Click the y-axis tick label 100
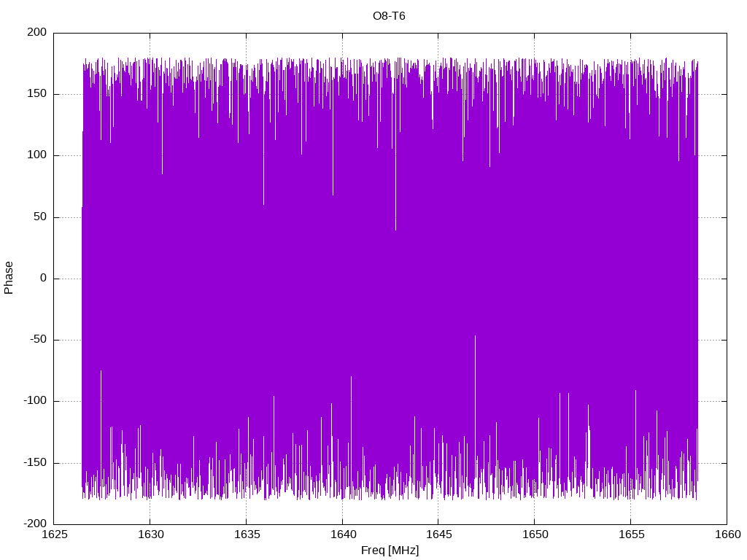Viewport: 747px width, 560px height. point(37,155)
